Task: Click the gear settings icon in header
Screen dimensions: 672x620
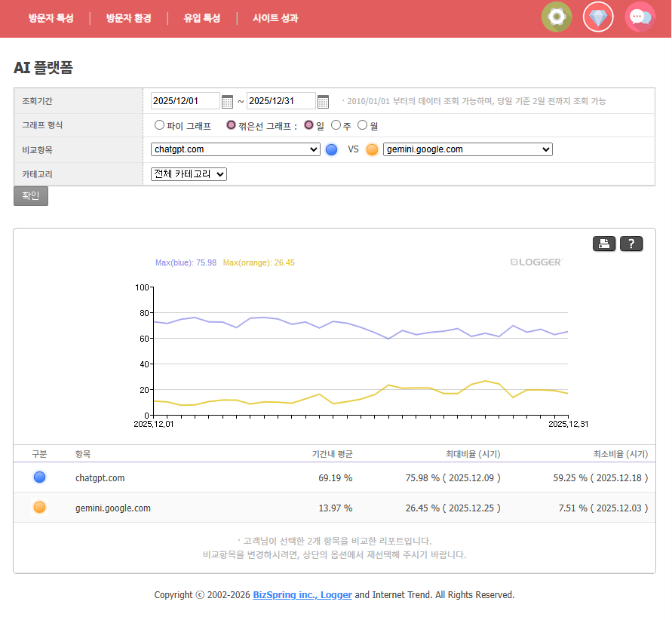Action: coord(557,17)
